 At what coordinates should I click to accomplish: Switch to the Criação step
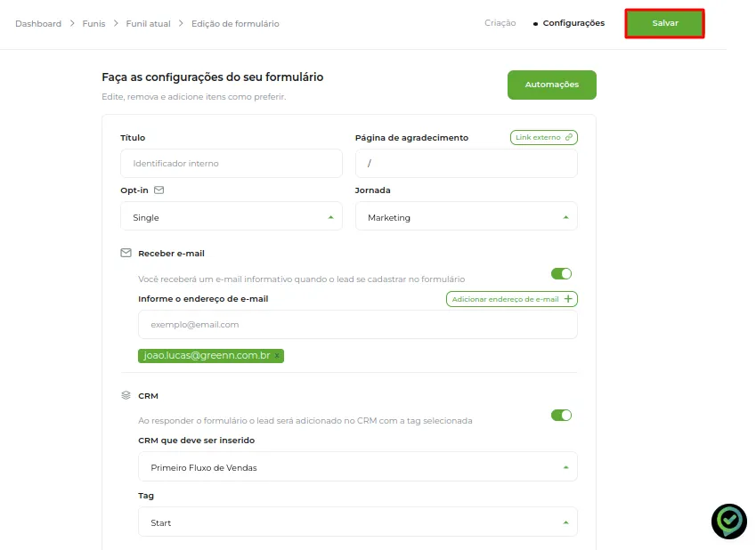pos(500,23)
